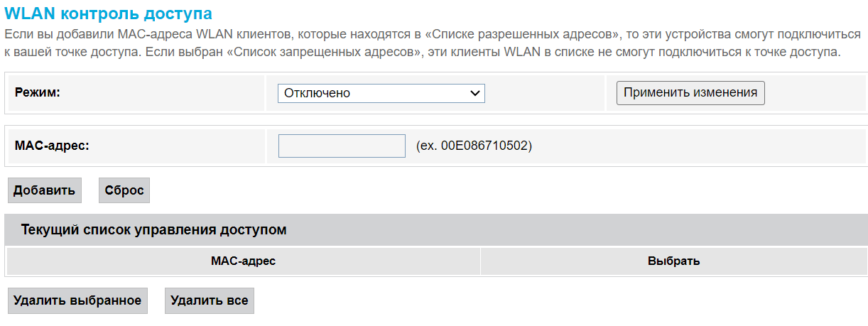Focus the MAC-адрес text input field

pos(342,146)
